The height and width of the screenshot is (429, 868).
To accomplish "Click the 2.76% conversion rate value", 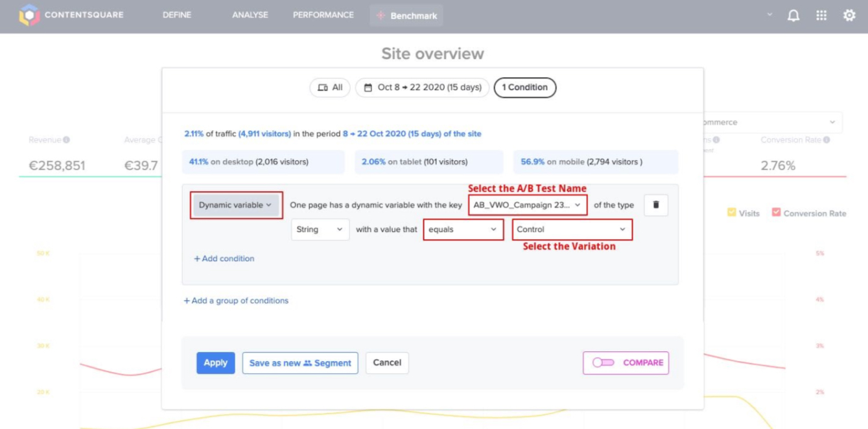I will click(x=778, y=166).
